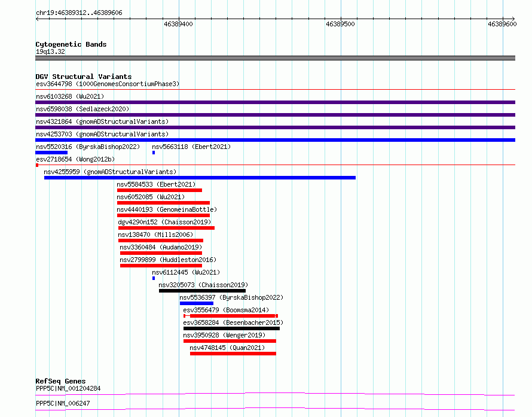The height and width of the screenshot is (417, 532).
Task: Click the black esv3658284 variant bar
Action: 231,328
